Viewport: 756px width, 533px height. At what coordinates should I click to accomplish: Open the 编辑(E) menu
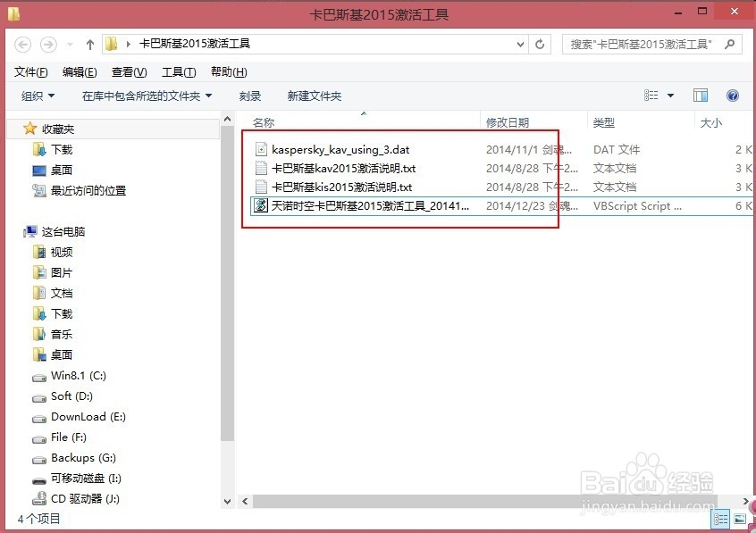point(80,71)
